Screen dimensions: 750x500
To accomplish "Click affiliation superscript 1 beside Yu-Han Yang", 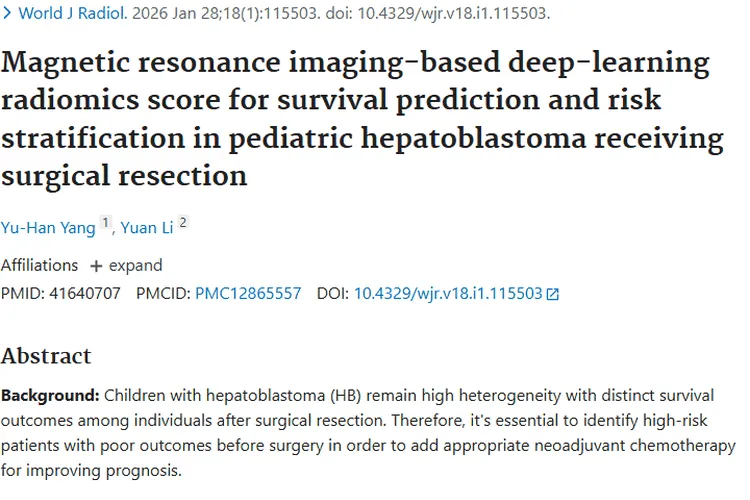I will click(x=105, y=224).
